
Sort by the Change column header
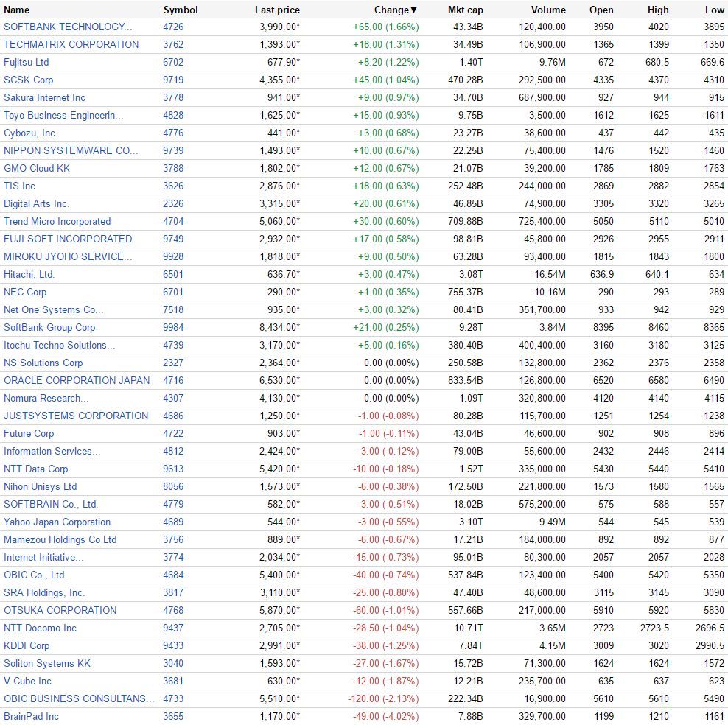396,10
